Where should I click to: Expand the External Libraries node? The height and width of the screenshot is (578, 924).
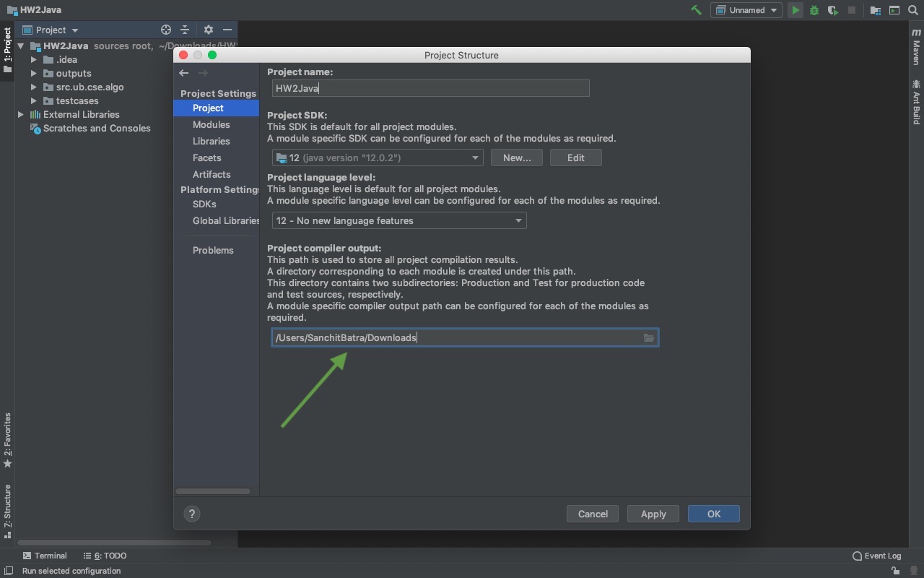(21, 114)
